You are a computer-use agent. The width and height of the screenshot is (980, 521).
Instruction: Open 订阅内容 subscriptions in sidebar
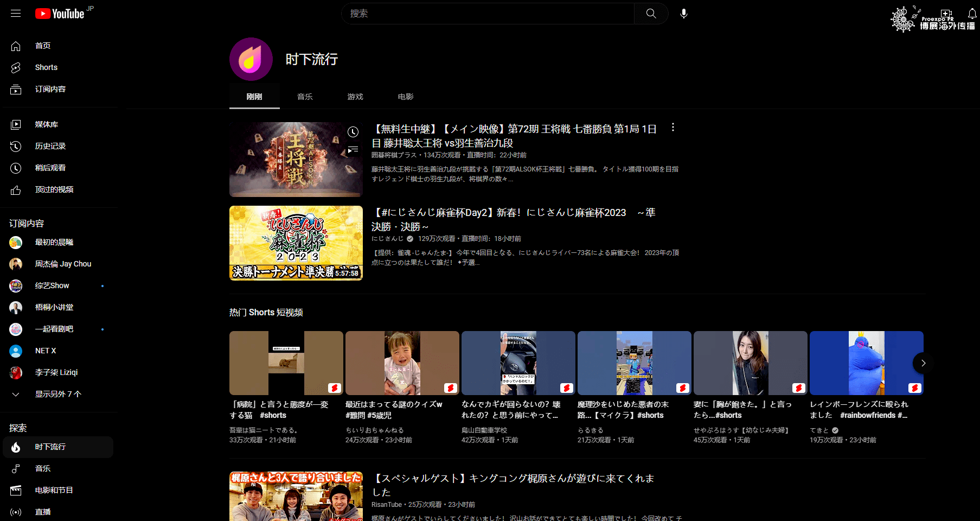(x=58, y=89)
